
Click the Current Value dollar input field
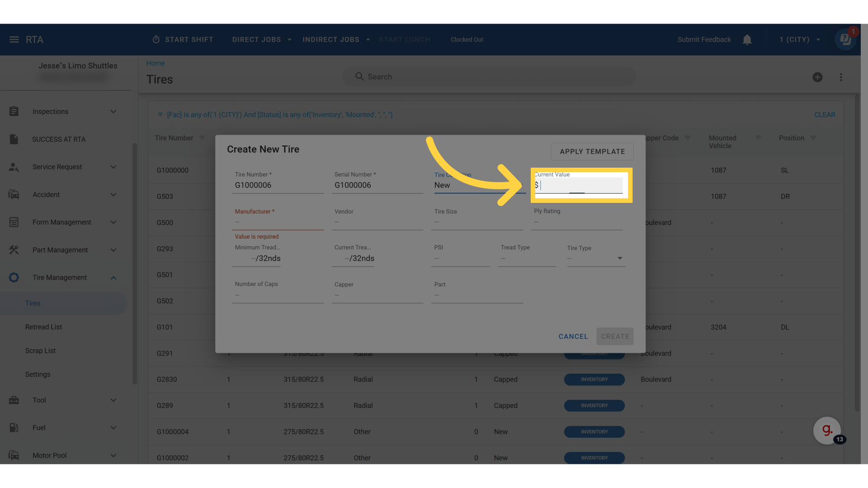(579, 185)
